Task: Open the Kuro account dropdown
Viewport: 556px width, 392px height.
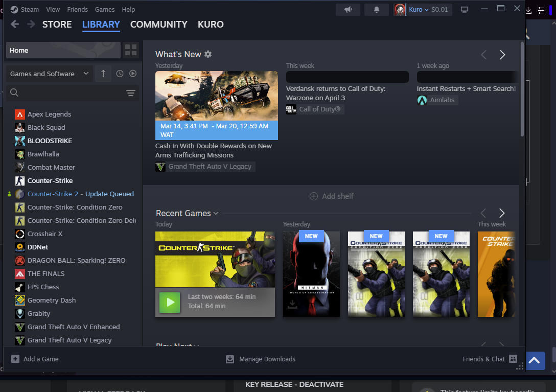Action: click(x=422, y=10)
